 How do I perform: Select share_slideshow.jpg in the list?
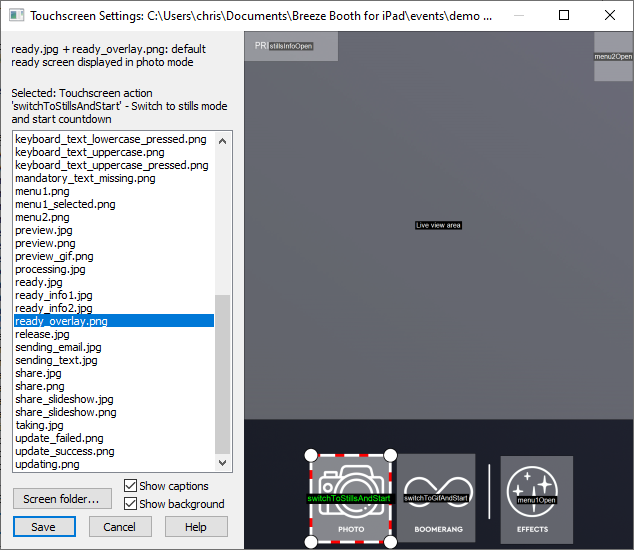[114, 399]
